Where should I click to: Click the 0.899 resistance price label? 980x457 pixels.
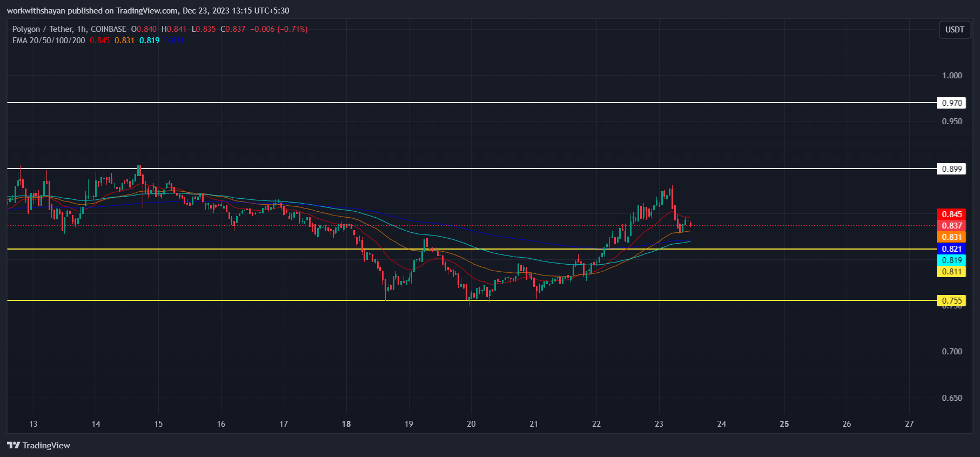point(951,169)
